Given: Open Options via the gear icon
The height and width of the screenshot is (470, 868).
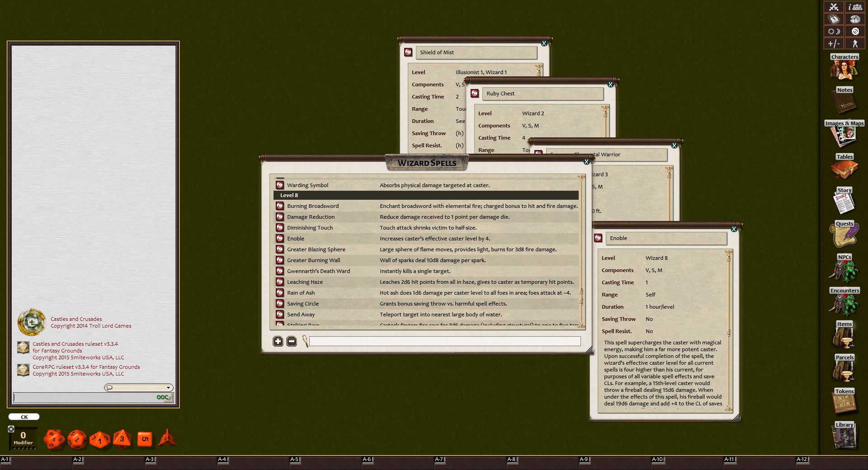Looking at the screenshot, I should point(854,31).
